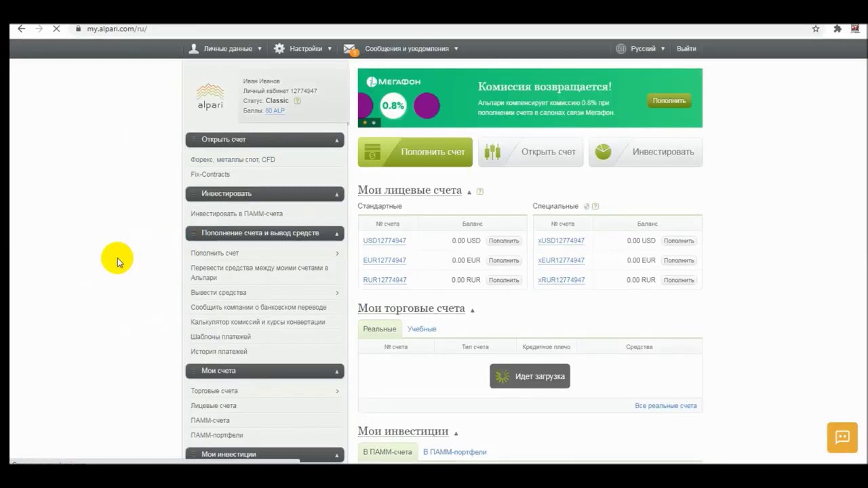Screen dimensions: 868x488
Task: Collapse the Открыть счет sidebar section
Action: click(336, 140)
